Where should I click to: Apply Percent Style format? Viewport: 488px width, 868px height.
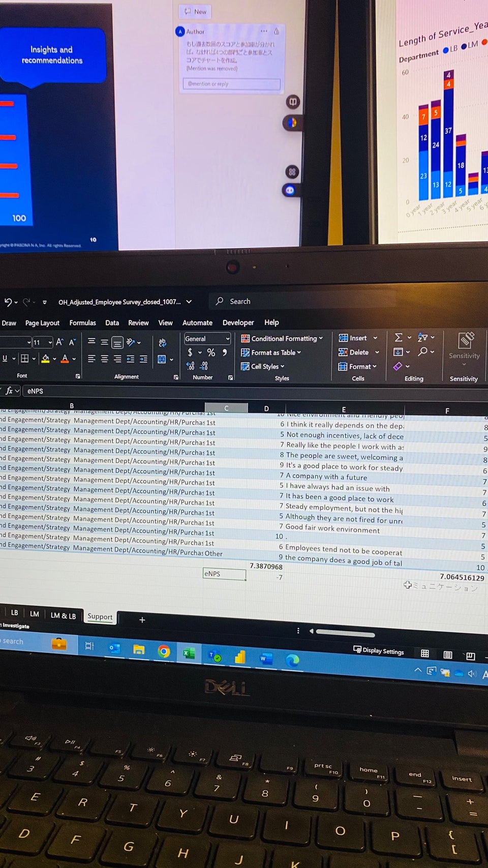pyautogui.click(x=211, y=352)
